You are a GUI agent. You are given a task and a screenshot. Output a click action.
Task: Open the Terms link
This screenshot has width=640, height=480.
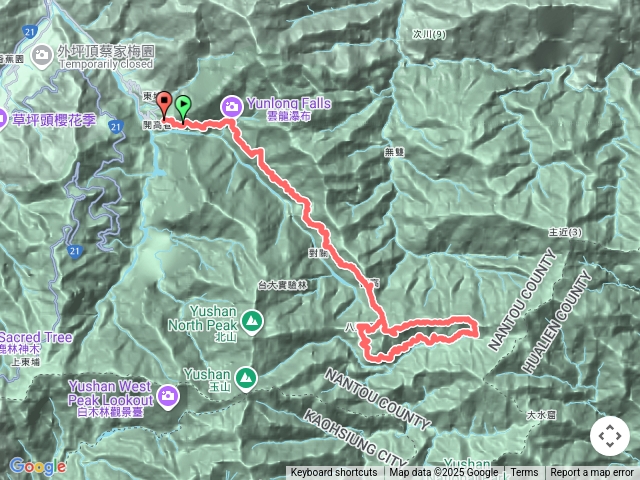pyautogui.click(x=524, y=473)
